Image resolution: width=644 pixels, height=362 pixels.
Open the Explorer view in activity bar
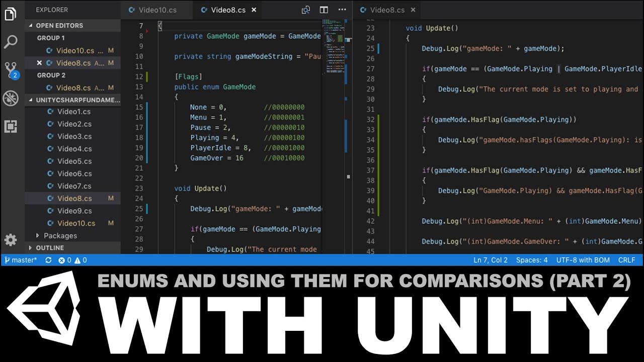pos(11,14)
